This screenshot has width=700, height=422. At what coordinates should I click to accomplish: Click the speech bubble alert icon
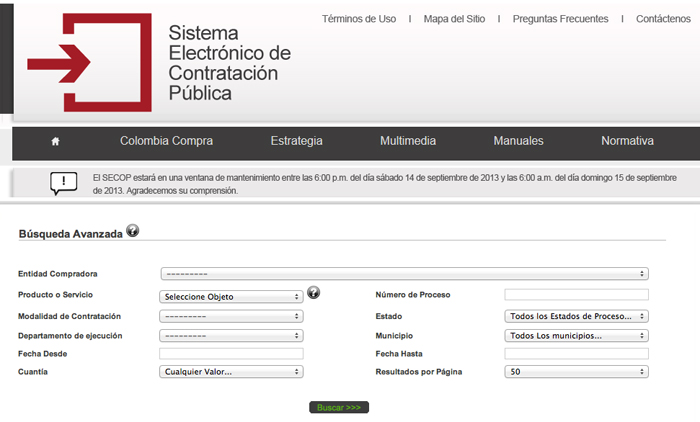click(63, 182)
